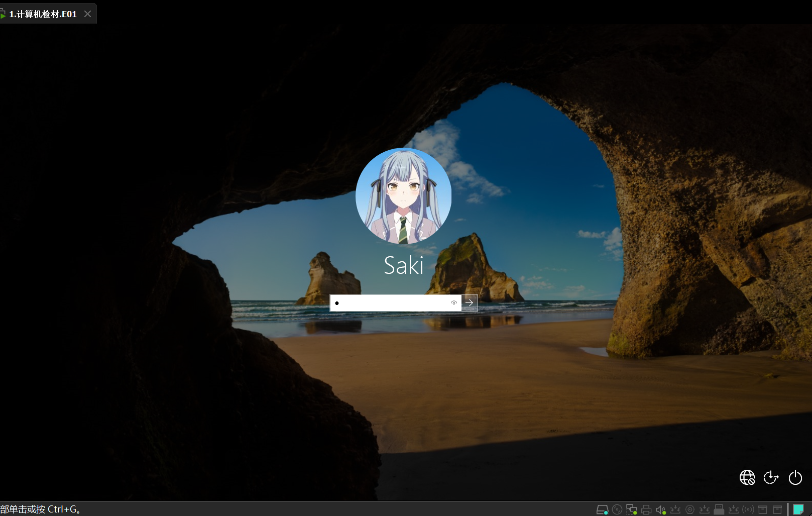Click the printer device status icon

[x=646, y=509]
